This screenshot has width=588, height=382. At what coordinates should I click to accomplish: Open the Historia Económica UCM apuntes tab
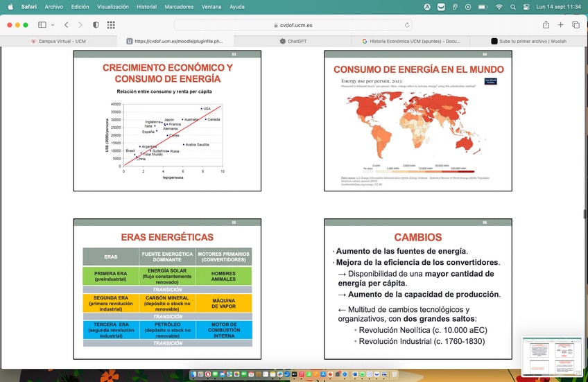[x=410, y=41]
